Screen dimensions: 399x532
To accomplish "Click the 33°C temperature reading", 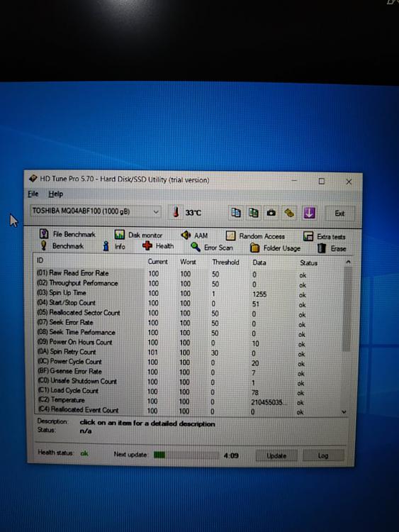I will pos(193,213).
